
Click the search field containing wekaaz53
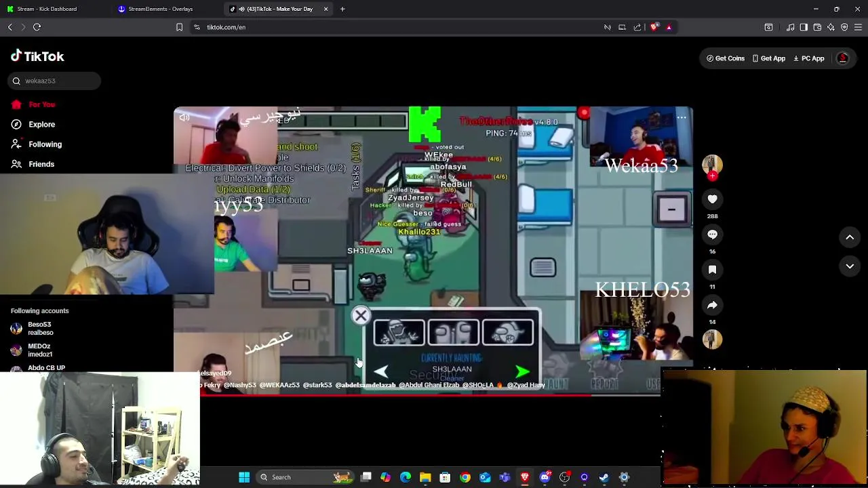[55, 81]
